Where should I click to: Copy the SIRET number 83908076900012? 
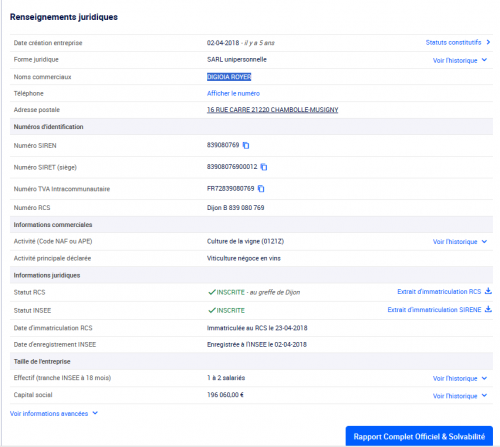coord(264,167)
